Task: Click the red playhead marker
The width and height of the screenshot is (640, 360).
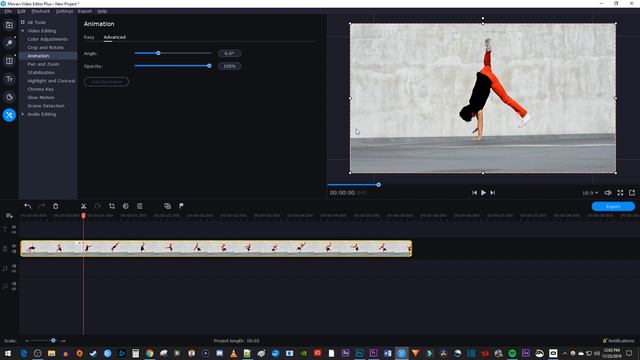Action: [x=83, y=216]
